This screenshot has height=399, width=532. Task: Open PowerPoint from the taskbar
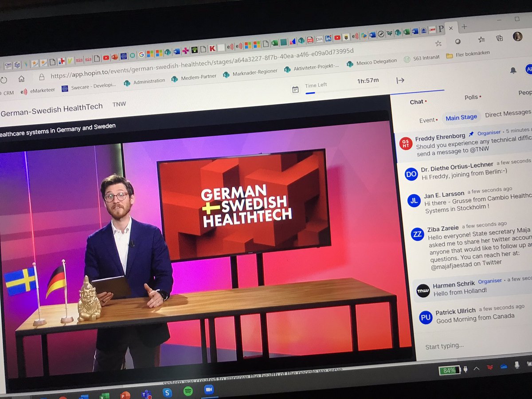pos(125,395)
